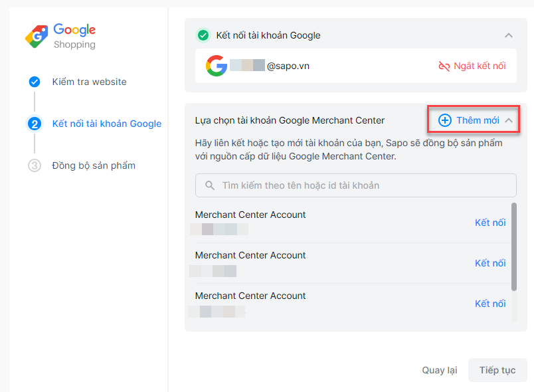534x392 pixels.
Task: Click the magnifier icon in the search box
Action: [210, 185]
